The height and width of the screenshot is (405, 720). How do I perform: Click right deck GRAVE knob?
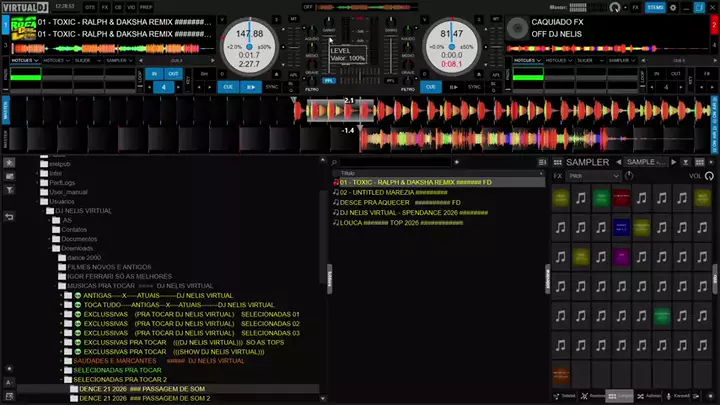(408, 64)
